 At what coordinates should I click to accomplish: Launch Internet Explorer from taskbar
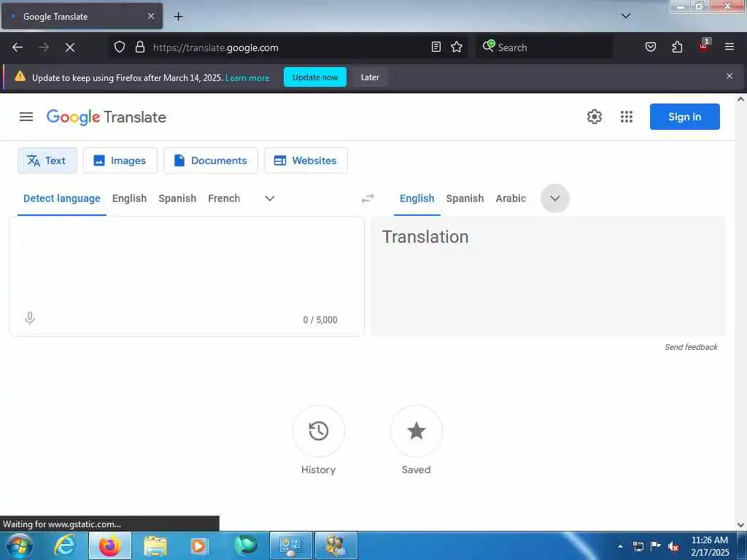pos(65,545)
